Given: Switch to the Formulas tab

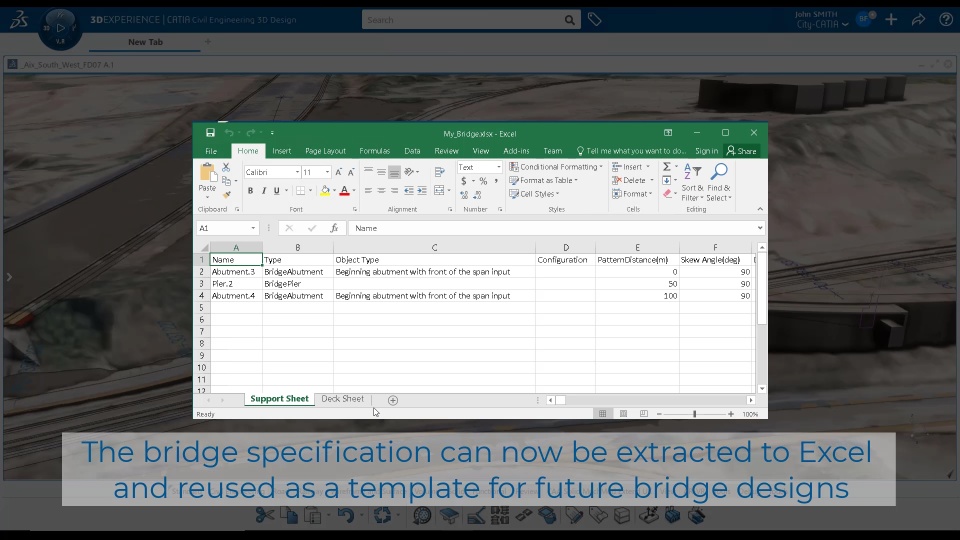Looking at the screenshot, I should pyautogui.click(x=375, y=151).
